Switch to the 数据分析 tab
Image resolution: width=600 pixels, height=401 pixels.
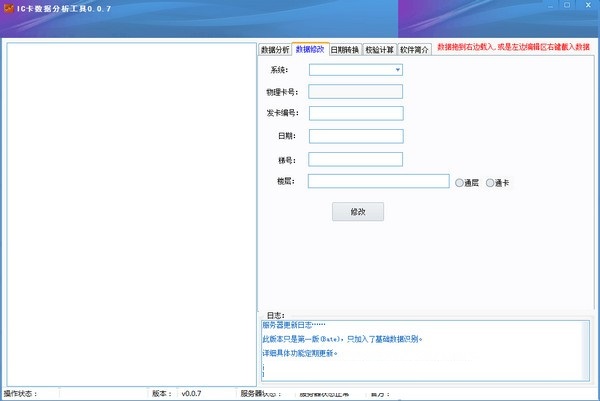pyautogui.click(x=275, y=49)
